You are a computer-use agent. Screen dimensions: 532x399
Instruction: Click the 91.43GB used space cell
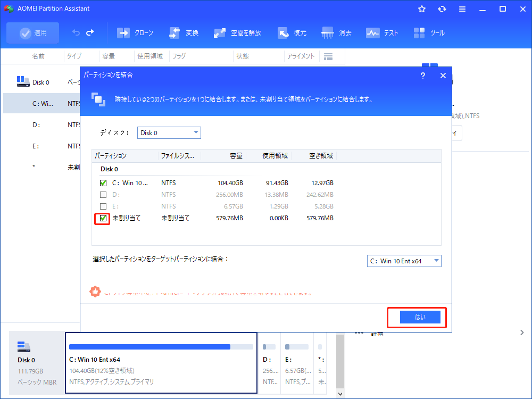(x=277, y=183)
